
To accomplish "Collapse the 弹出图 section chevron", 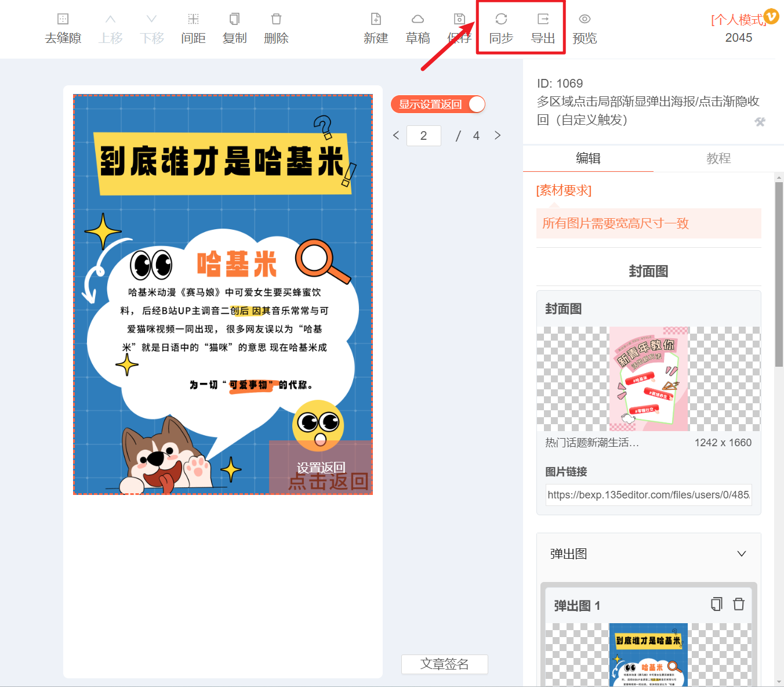I will [x=741, y=554].
